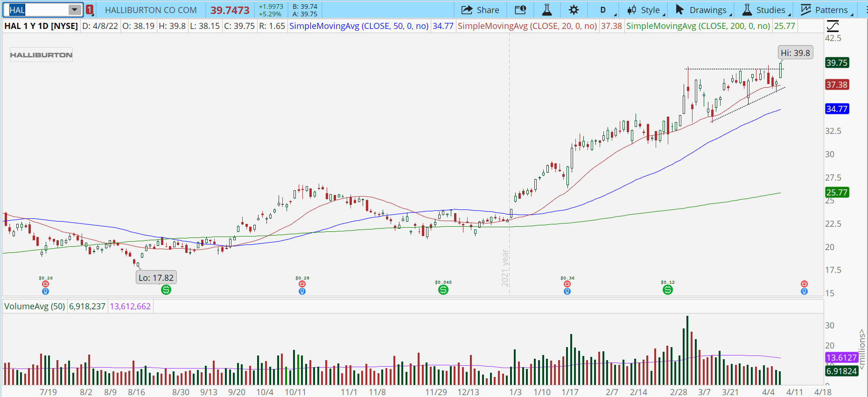Click the H: 39.8 high readout
The height and width of the screenshot is (397, 868).
[172, 26]
